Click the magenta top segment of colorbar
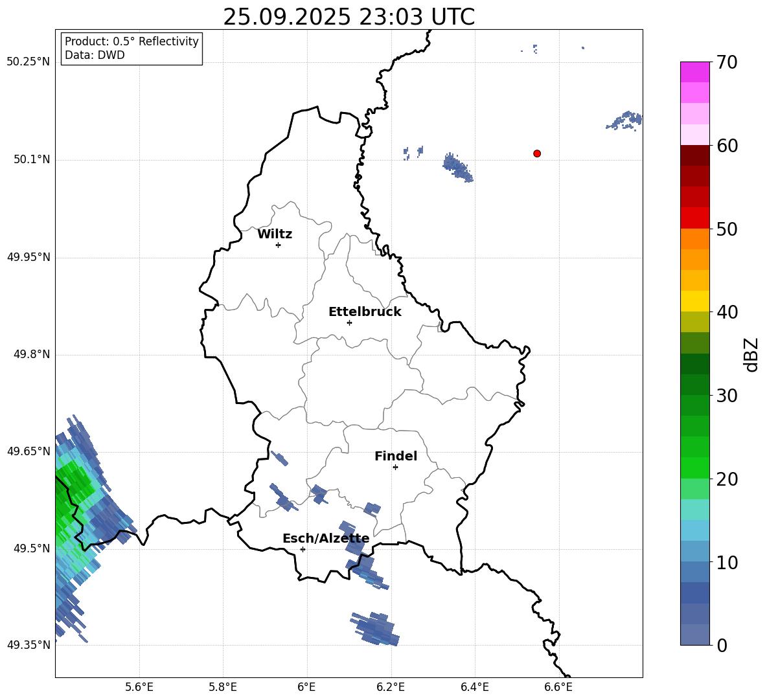This screenshot has width=767, height=700. point(695,73)
